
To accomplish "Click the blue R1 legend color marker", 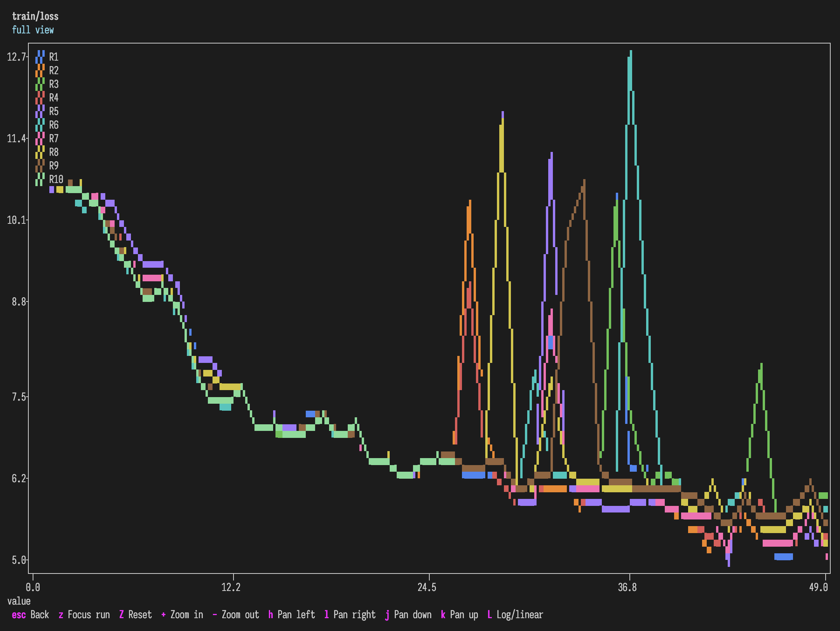I will coord(40,57).
